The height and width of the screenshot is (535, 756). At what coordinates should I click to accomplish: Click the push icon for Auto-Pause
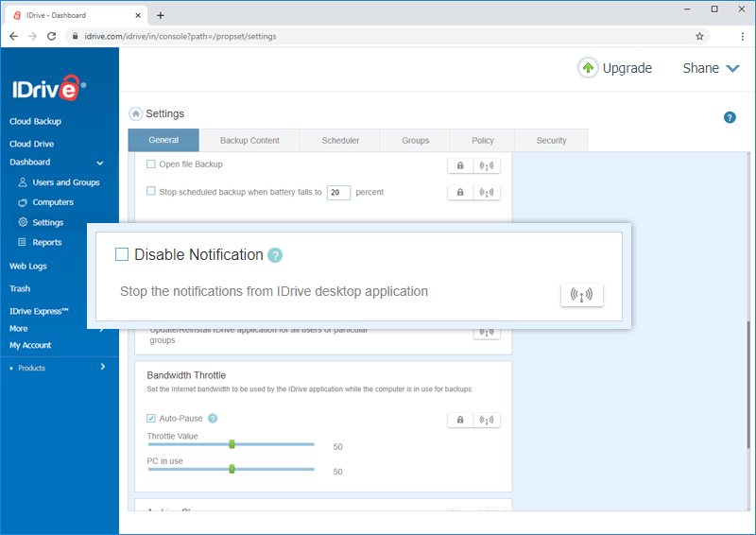(487, 420)
